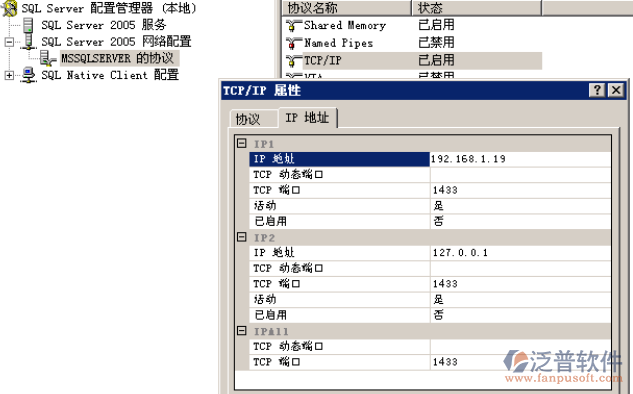Image resolution: width=633 pixels, height=394 pixels.
Task: Select the TCP/IP protocol icon
Action: pos(293,61)
